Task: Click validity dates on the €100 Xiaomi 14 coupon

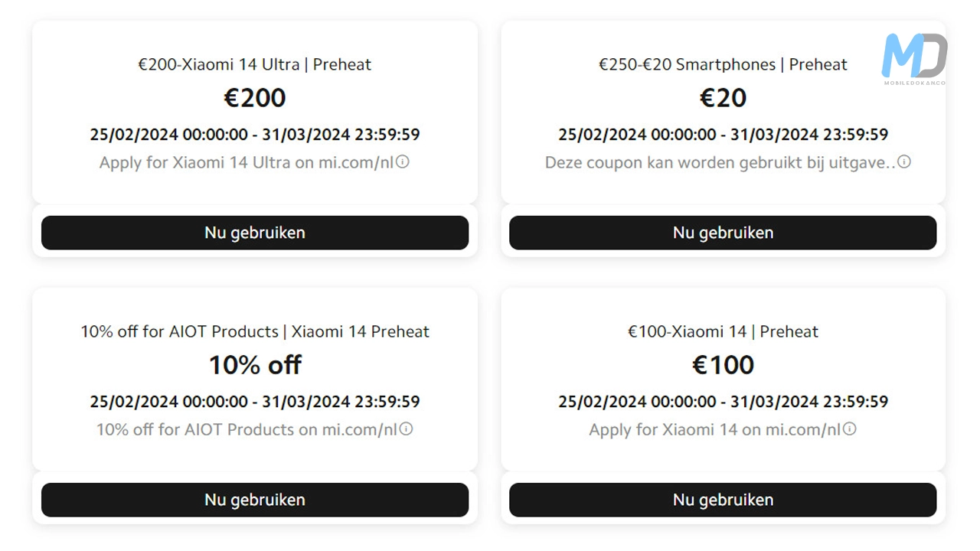Action: (722, 401)
